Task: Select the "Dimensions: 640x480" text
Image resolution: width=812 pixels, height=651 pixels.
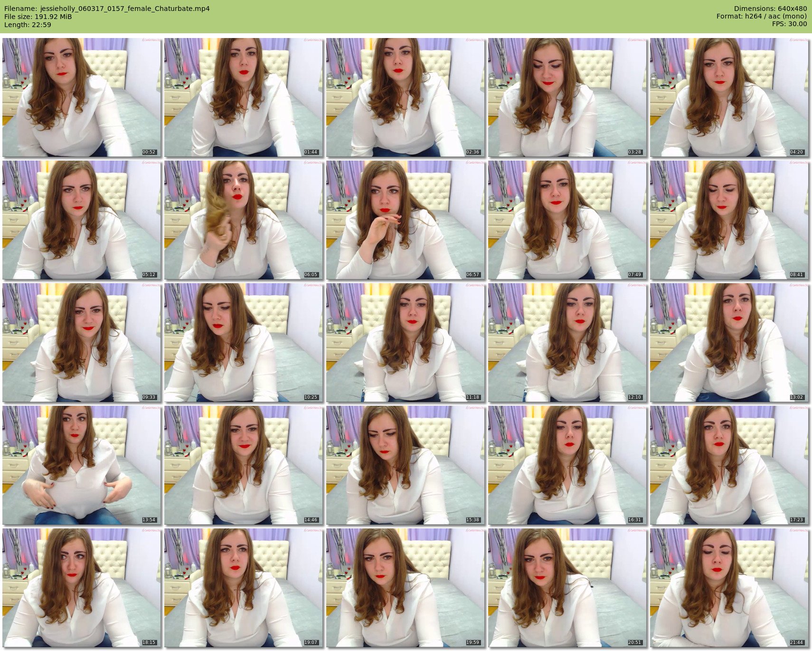Action: pos(770,9)
